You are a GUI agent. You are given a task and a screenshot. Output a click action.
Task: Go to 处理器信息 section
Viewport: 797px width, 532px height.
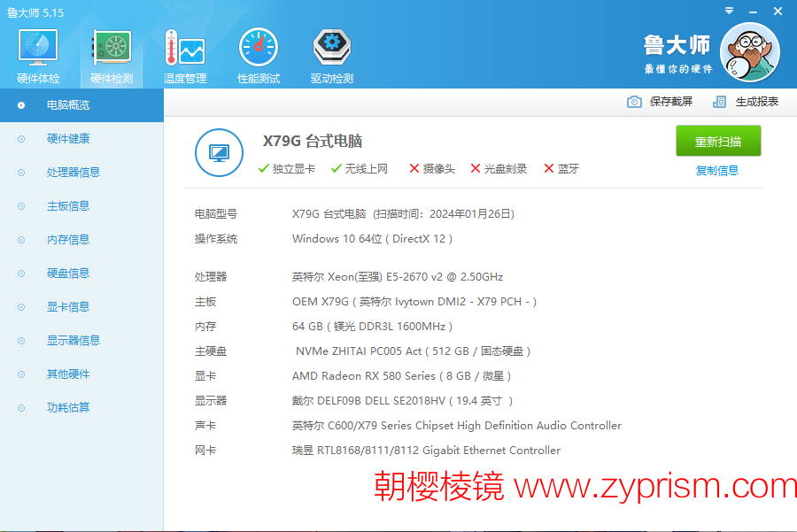pyautogui.click(x=74, y=173)
